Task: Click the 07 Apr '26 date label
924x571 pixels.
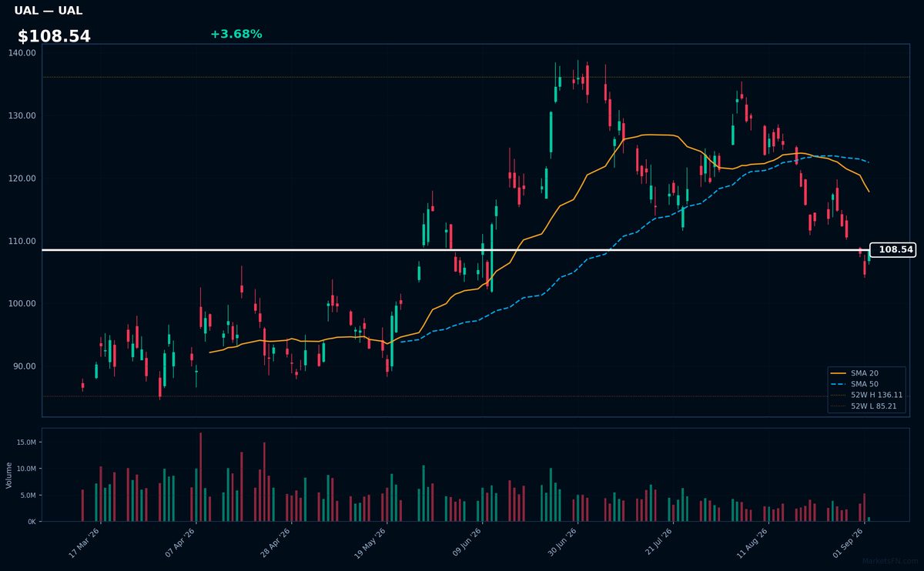Action: coord(180,543)
